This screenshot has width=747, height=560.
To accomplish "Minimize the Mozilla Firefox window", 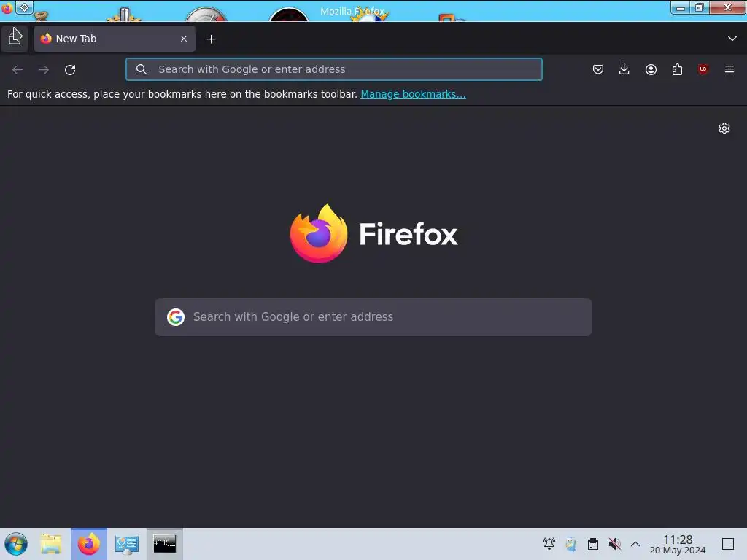I will pos(681,7).
